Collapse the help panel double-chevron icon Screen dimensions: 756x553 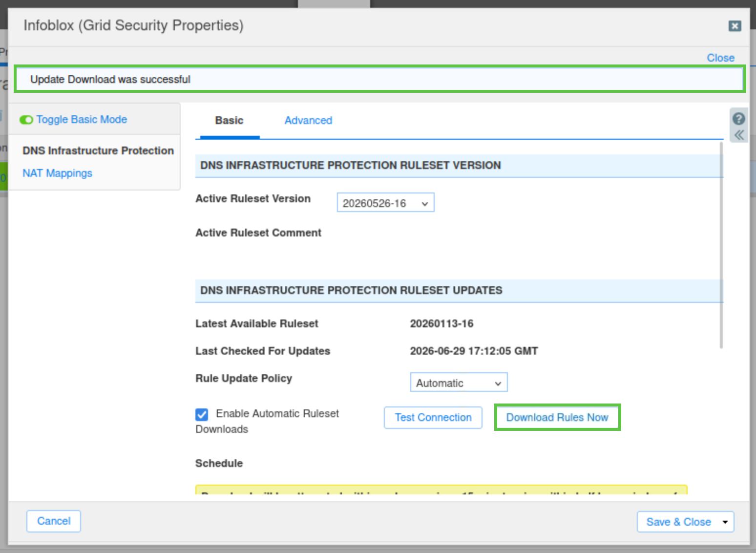(x=739, y=135)
